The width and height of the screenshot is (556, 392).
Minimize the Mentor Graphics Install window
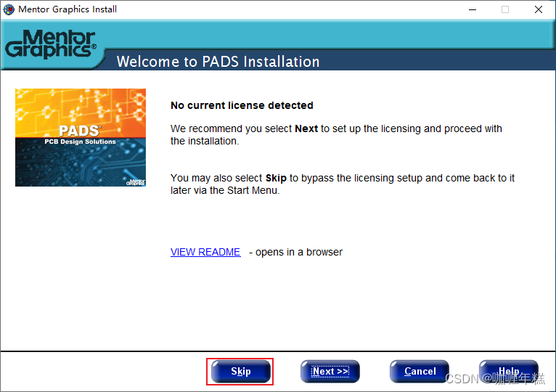pos(473,9)
